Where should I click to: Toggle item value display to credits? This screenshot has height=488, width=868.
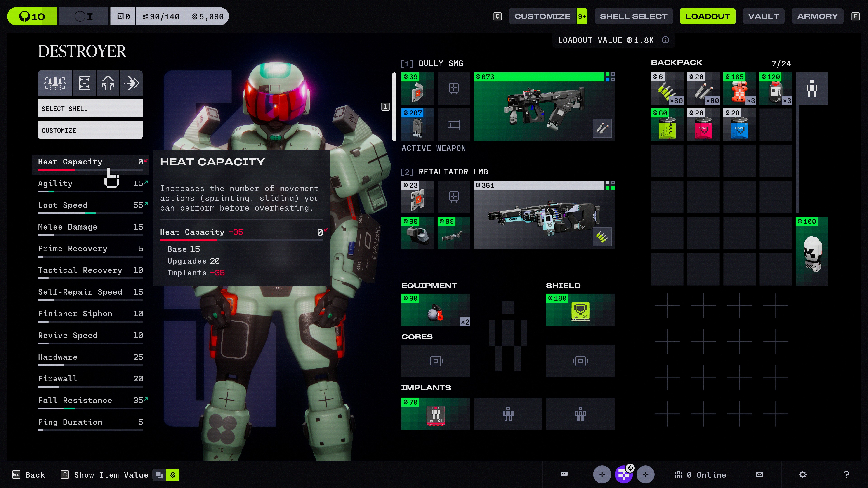[x=173, y=475]
